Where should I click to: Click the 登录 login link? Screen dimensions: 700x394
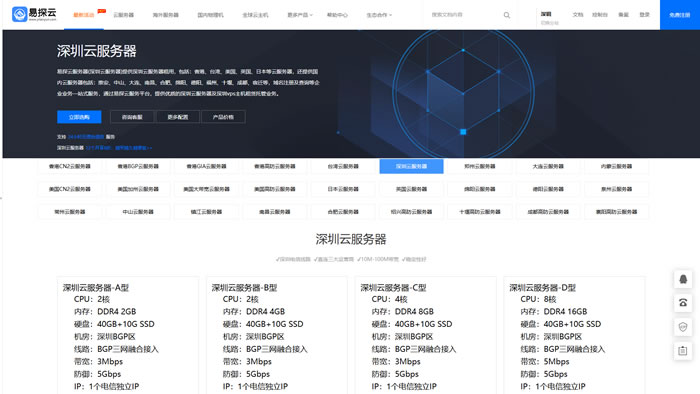tap(644, 15)
